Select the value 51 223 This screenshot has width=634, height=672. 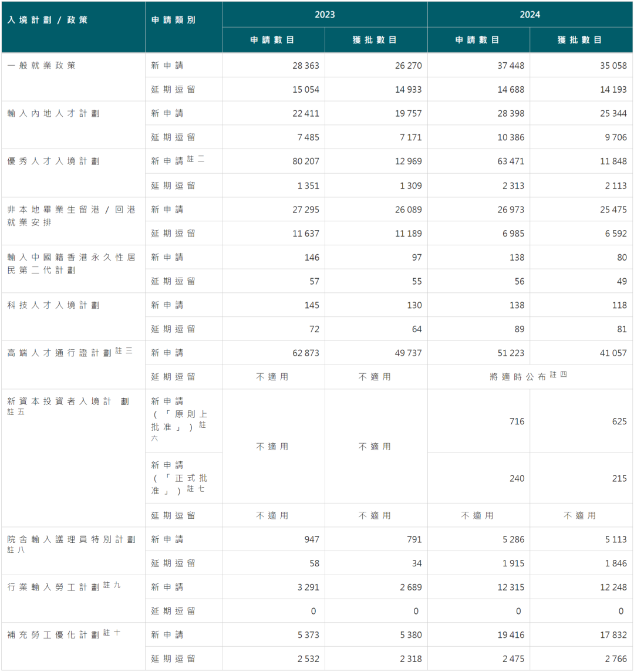(511, 353)
